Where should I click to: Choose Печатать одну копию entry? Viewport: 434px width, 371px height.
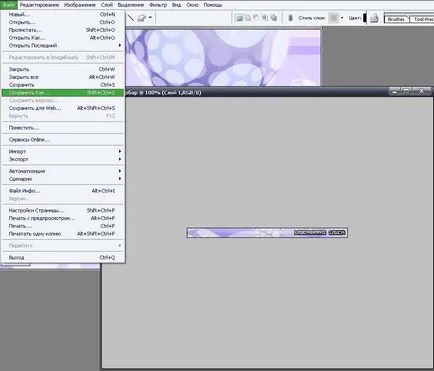[63, 234]
